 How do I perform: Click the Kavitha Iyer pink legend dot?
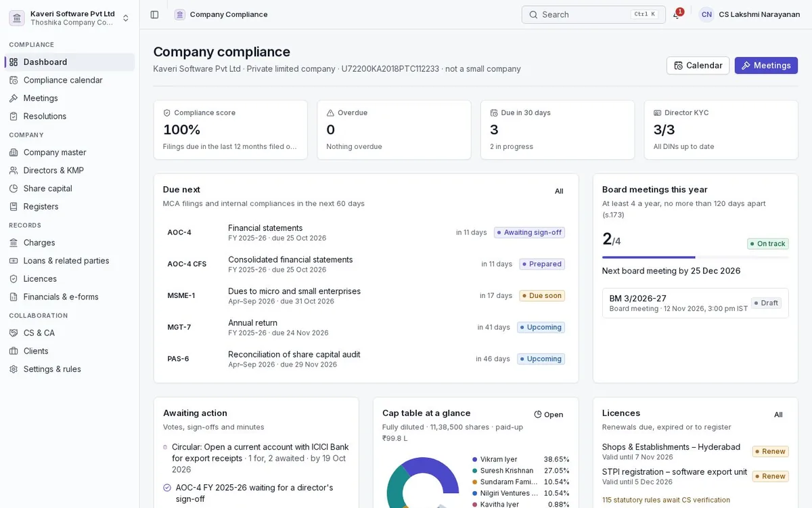pos(475,505)
